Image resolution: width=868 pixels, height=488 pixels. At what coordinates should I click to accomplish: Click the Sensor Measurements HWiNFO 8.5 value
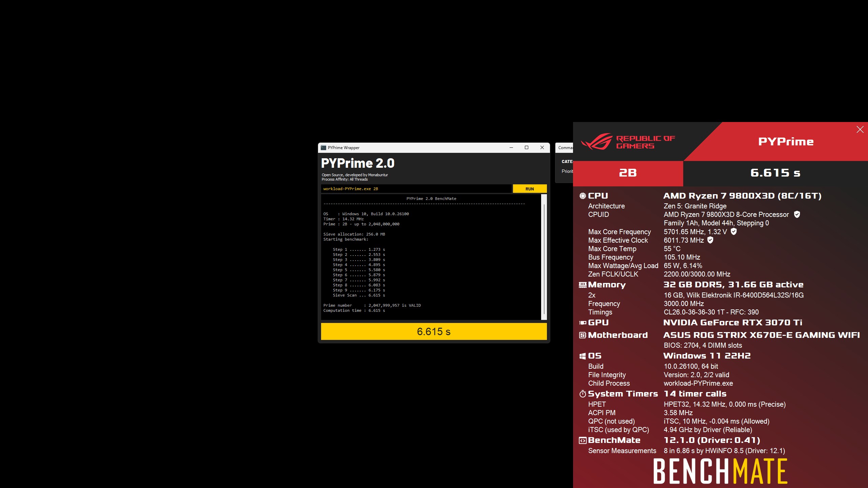click(724, 451)
